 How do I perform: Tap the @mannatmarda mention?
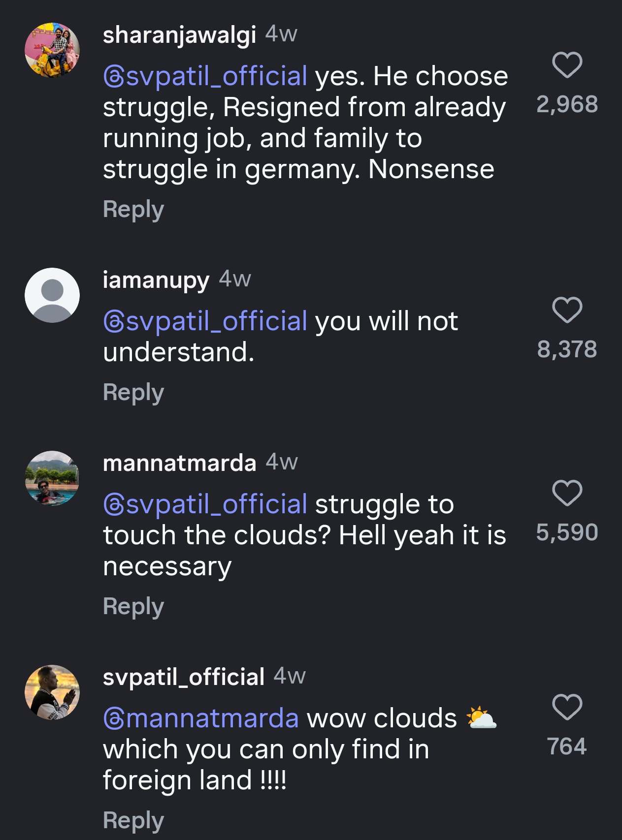[201, 718]
